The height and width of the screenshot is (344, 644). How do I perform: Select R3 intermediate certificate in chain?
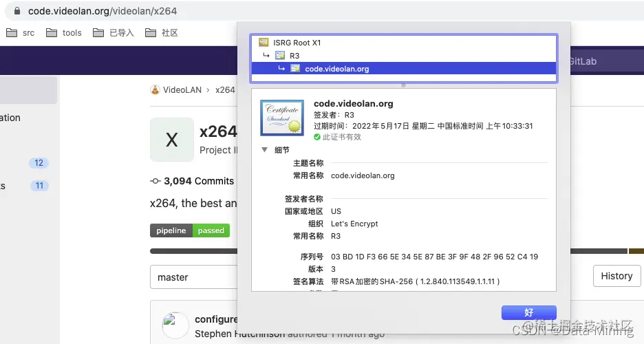[x=403, y=56]
